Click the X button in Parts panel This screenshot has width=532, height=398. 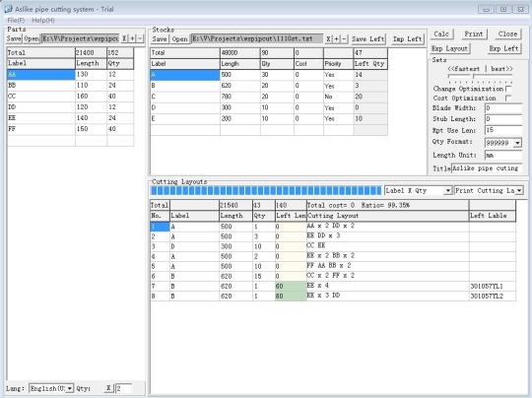[x=124, y=38]
